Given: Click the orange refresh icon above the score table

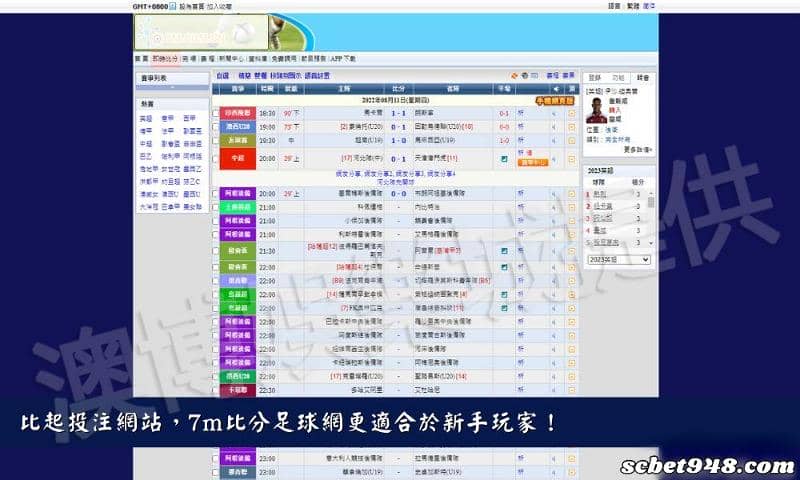Looking at the screenshot, I should (x=514, y=75).
